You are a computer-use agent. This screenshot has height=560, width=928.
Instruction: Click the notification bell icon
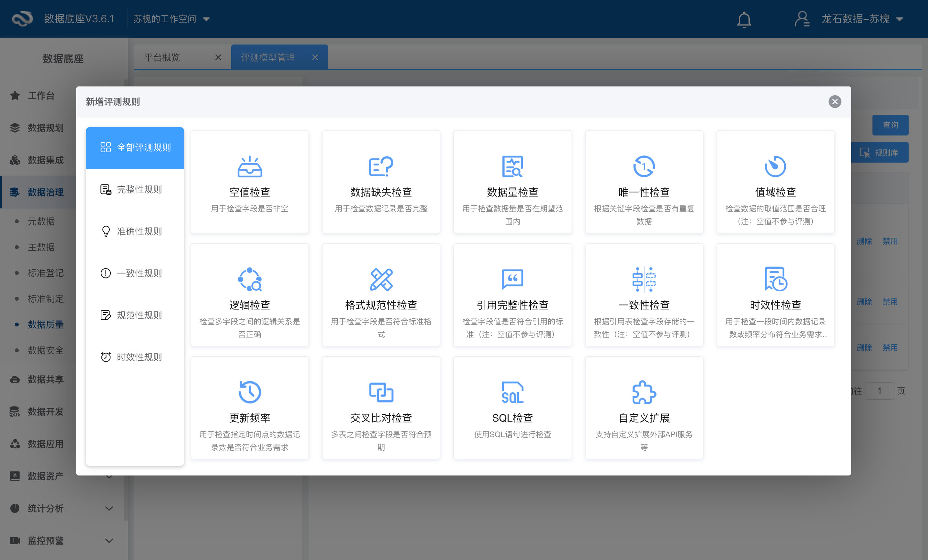click(x=744, y=19)
